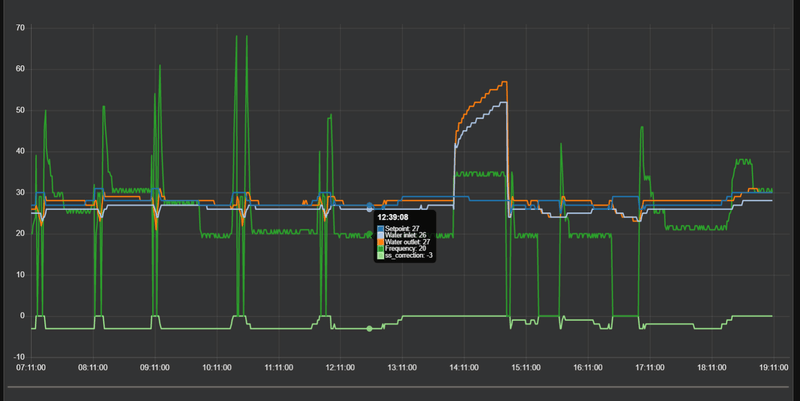
Task: Click the light green ss_correction swatch in tooltip
Action: 380,255
